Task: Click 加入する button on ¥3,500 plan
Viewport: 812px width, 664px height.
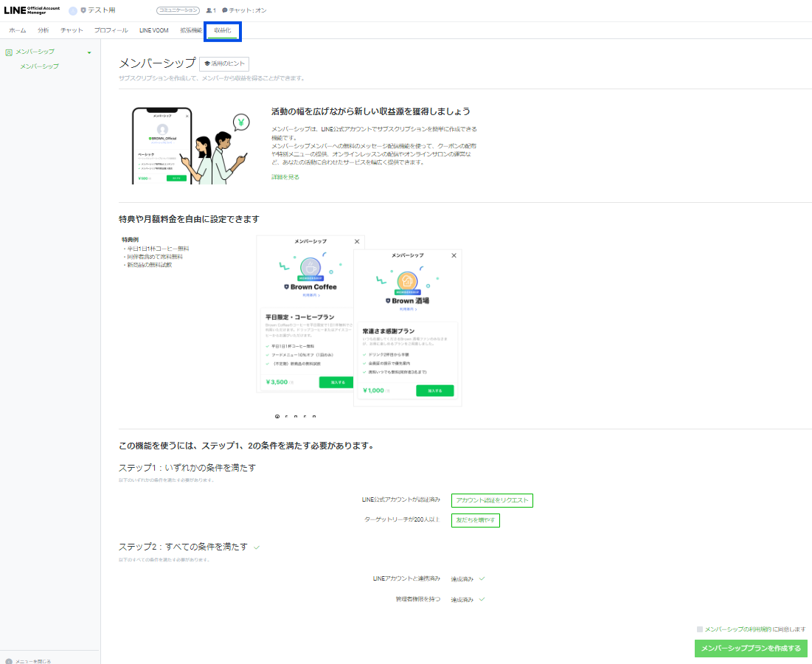Action: [338, 382]
